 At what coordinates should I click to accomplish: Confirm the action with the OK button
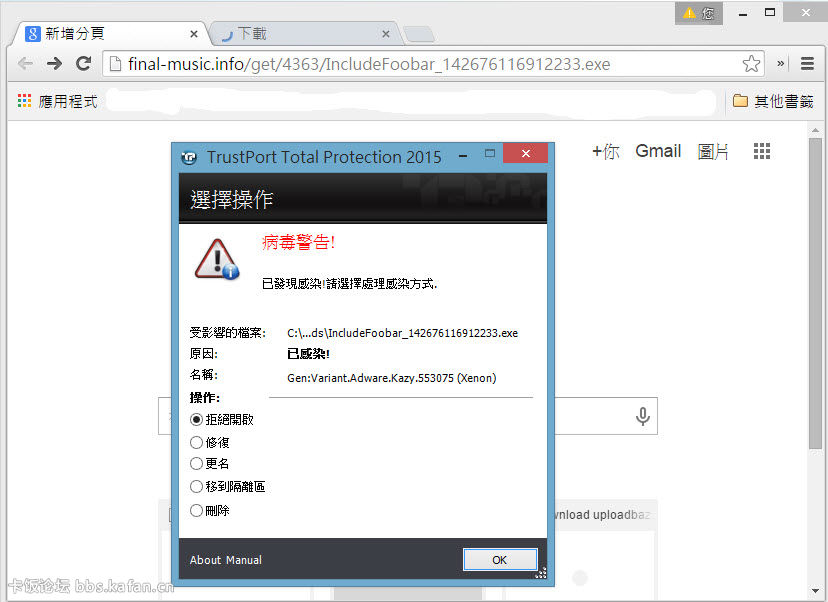[x=500, y=560]
